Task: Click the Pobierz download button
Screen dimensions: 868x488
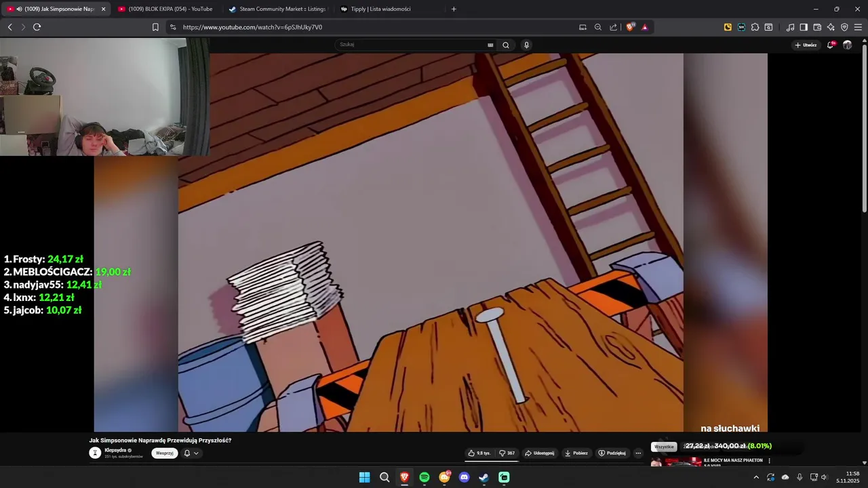Action: [576, 453]
